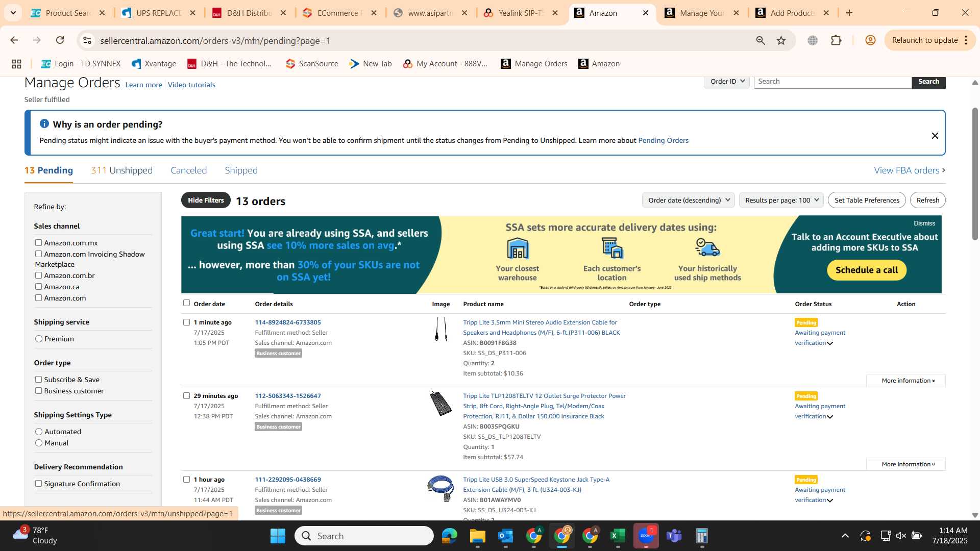980x551 pixels.
Task: Click the zoom magnifier icon in address bar
Action: [x=760, y=40]
